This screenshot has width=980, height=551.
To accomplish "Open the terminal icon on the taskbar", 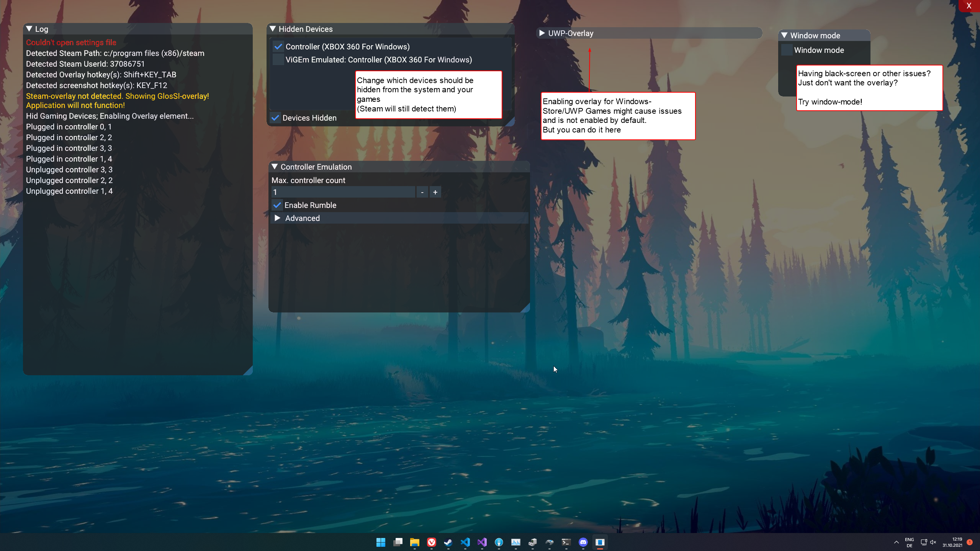I will (x=566, y=542).
